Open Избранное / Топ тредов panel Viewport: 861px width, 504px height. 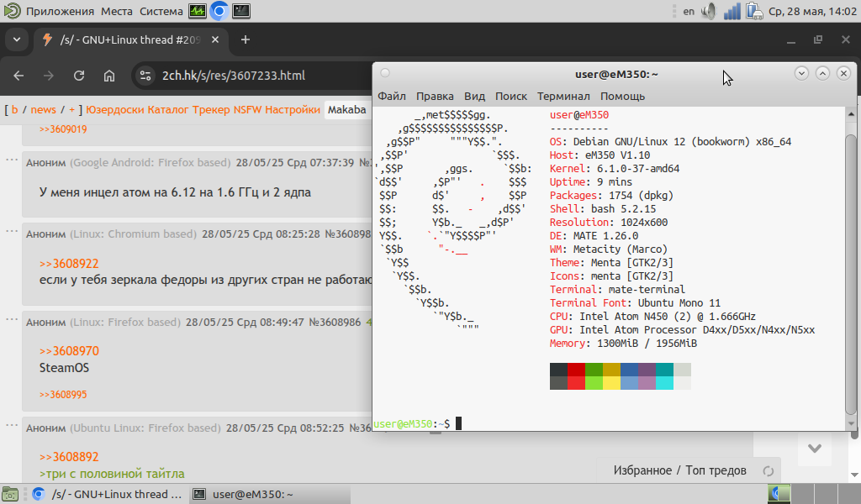pyautogui.click(x=679, y=470)
